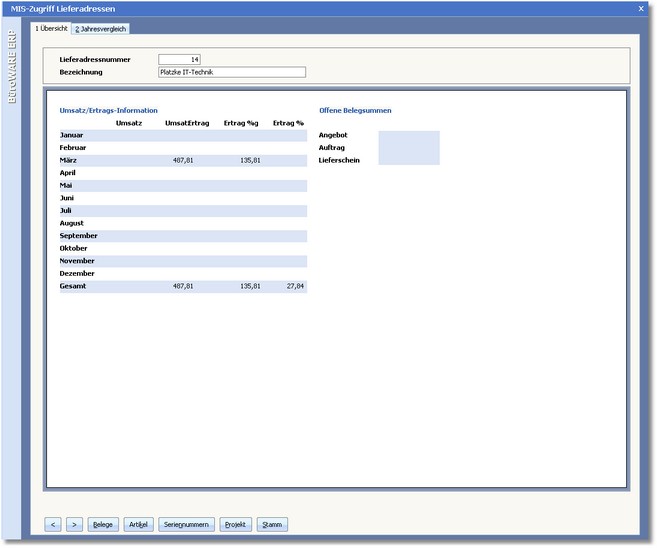
Task: Click the Januar row
Action: click(182, 135)
